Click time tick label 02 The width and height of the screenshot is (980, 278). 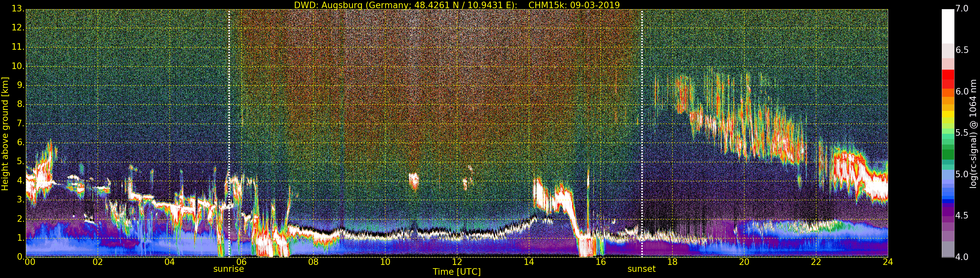(x=98, y=262)
